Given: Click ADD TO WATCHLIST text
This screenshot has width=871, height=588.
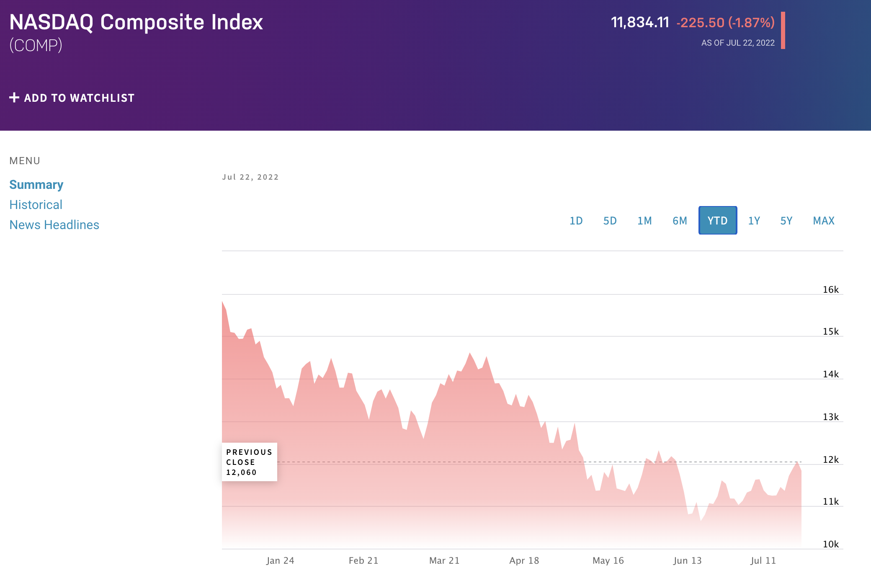Looking at the screenshot, I should pos(79,98).
